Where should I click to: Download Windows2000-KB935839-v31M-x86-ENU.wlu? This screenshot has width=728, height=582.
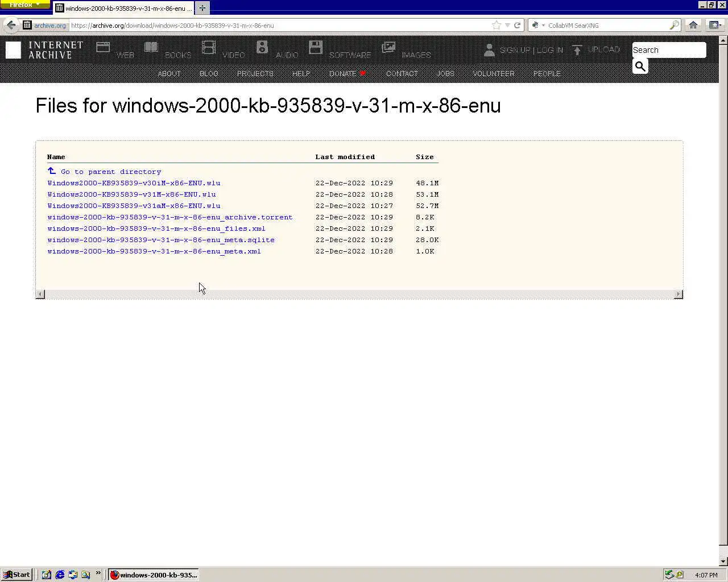(131, 194)
